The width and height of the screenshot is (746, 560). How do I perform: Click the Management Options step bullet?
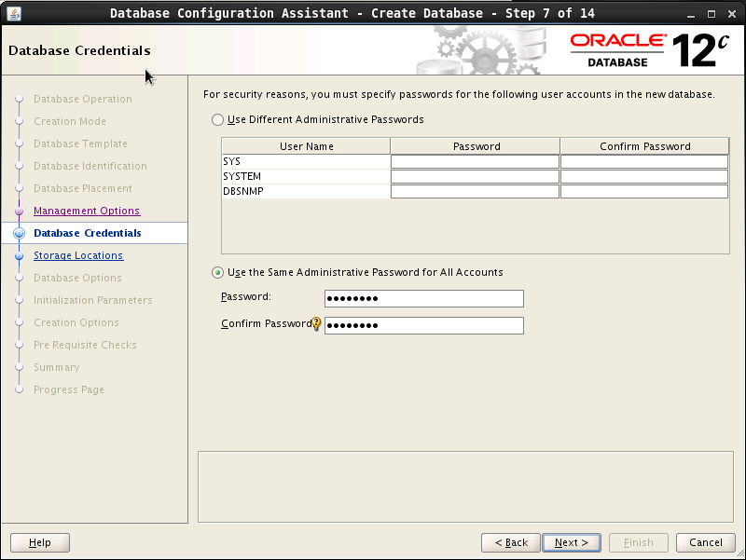(19, 212)
